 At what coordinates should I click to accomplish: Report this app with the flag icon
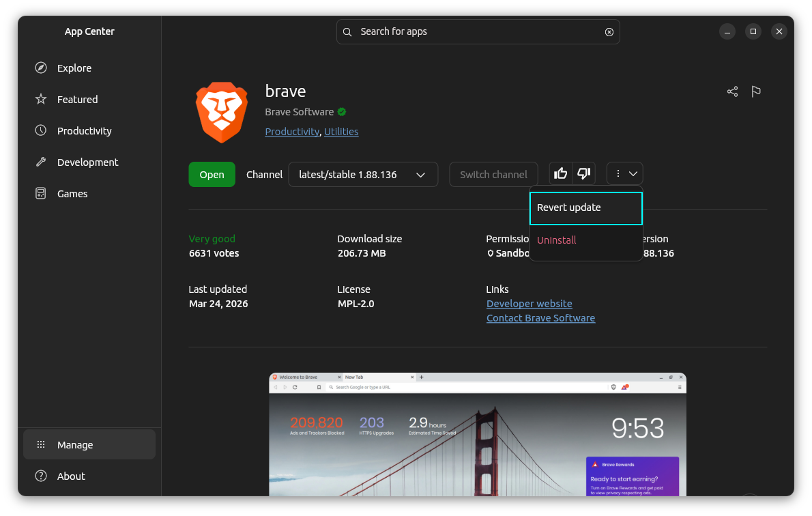point(755,91)
